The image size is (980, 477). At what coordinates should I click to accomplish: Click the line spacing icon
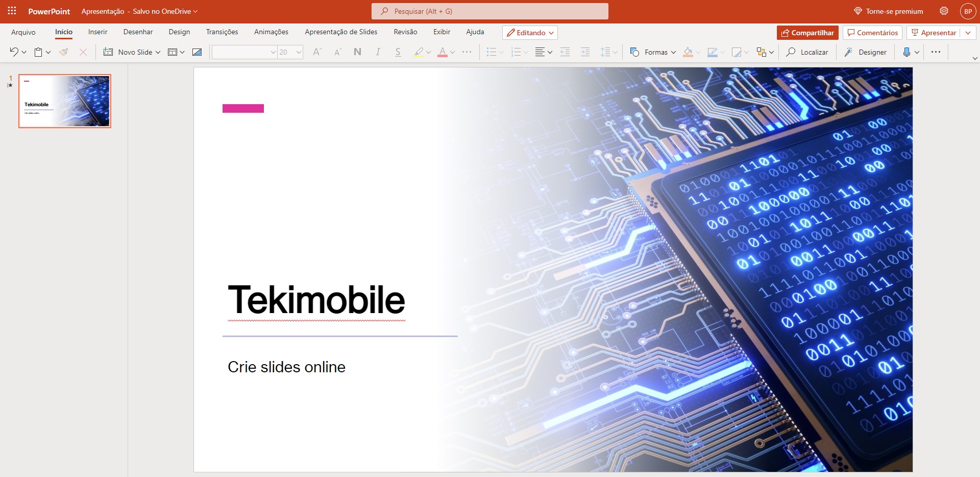(605, 52)
